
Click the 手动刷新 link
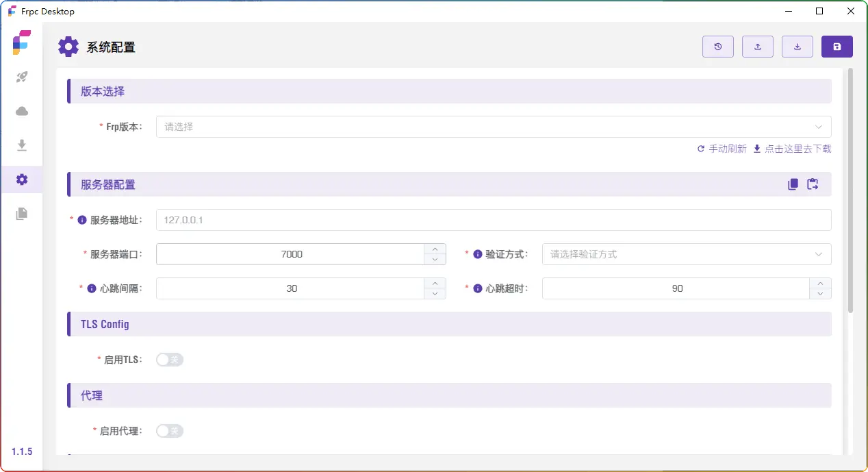point(722,149)
